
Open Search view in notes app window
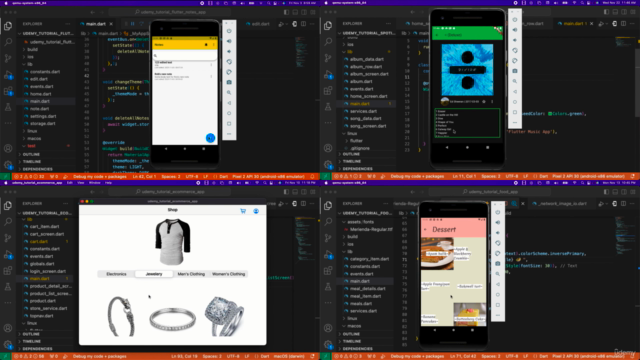pyautogui.click(x=8, y=42)
